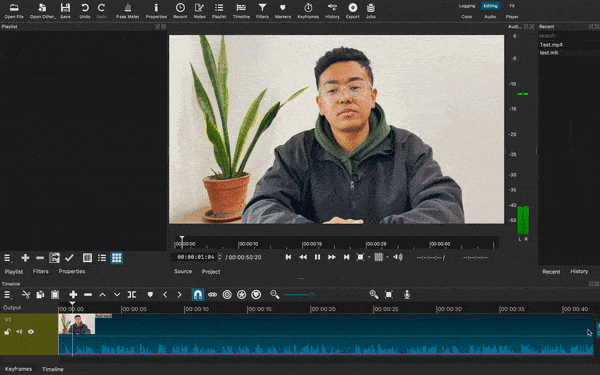
Task: Cut the selected clip with scissors icon
Action: tap(26, 294)
